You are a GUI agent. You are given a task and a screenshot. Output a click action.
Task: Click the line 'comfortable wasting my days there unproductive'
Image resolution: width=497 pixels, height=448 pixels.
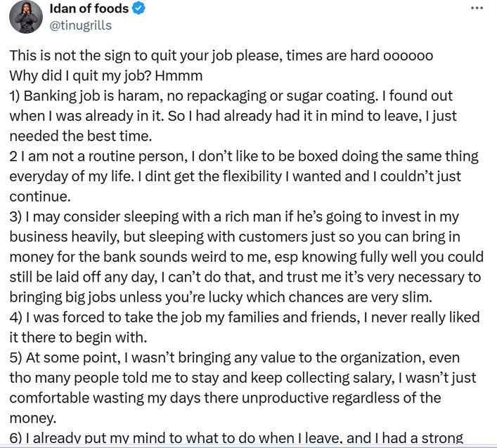click(x=225, y=398)
